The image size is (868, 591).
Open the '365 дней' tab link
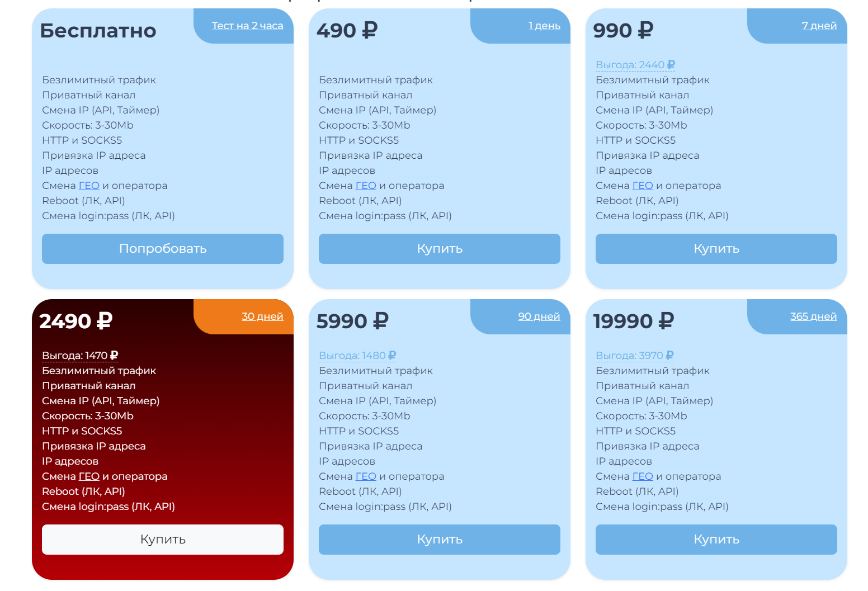[x=814, y=316]
